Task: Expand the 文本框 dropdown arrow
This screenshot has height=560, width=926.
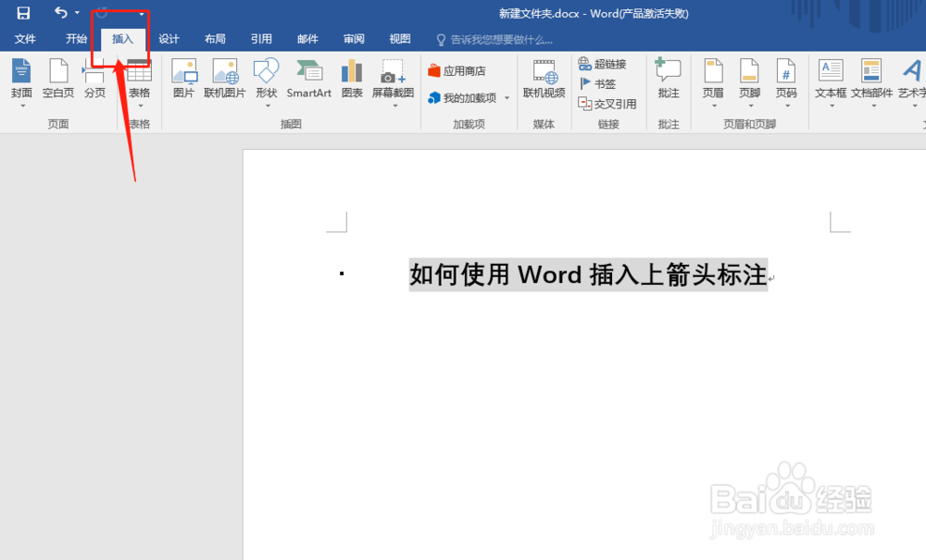Action: tap(832, 106)
